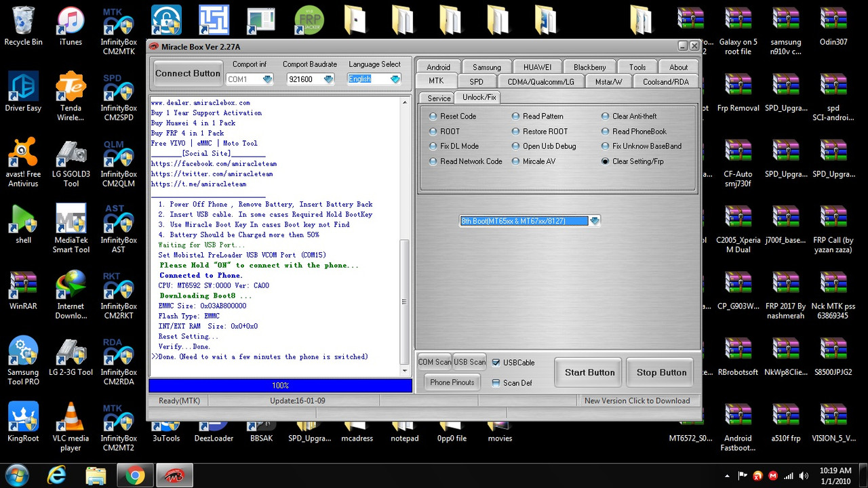Select the VLC media player icon
This screenshot has height=488, width=868.
tap(71, 427)
